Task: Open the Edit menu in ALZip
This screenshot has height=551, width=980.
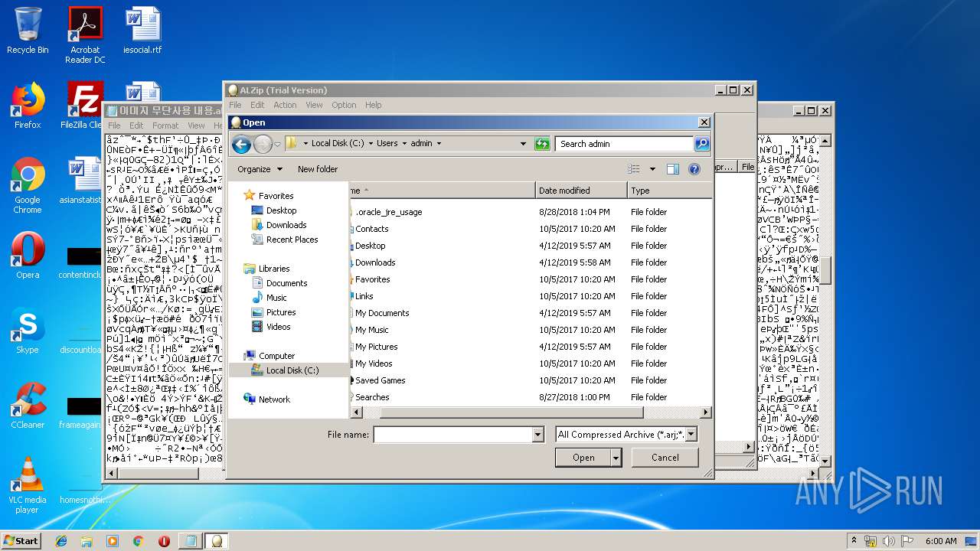Action: pyautogui.click(x=257, y=105)
